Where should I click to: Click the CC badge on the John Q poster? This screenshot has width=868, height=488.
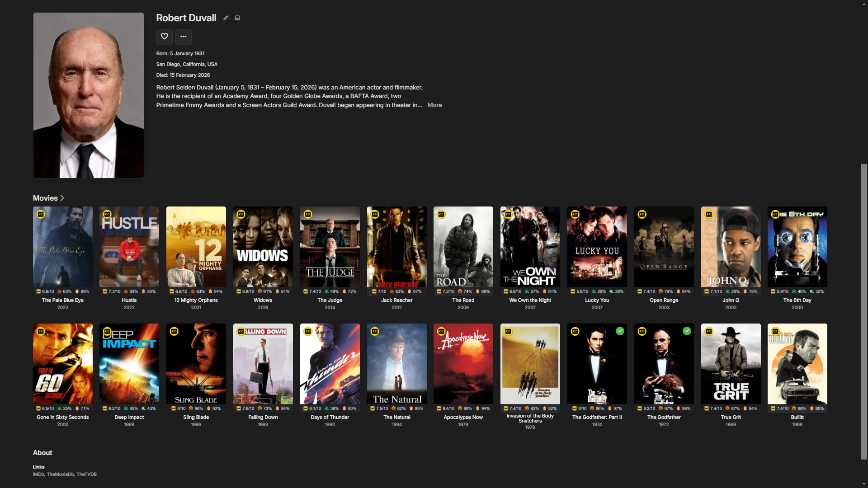point(709,215)
